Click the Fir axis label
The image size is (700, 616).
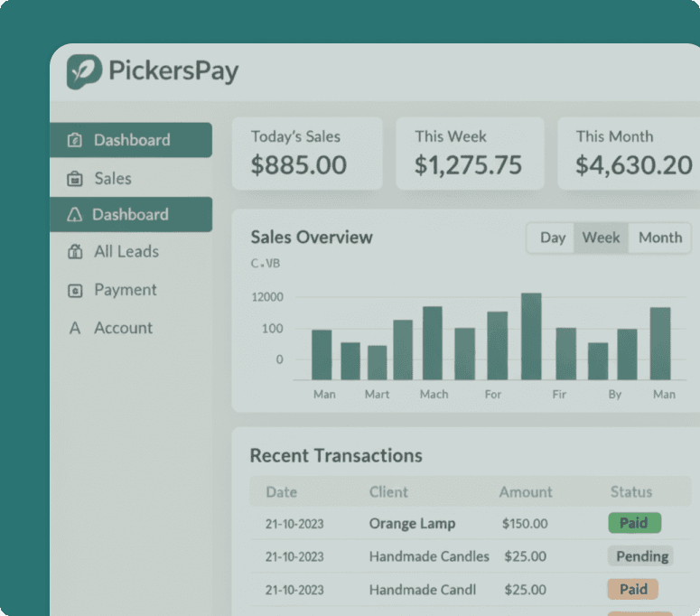click(559, 394)
